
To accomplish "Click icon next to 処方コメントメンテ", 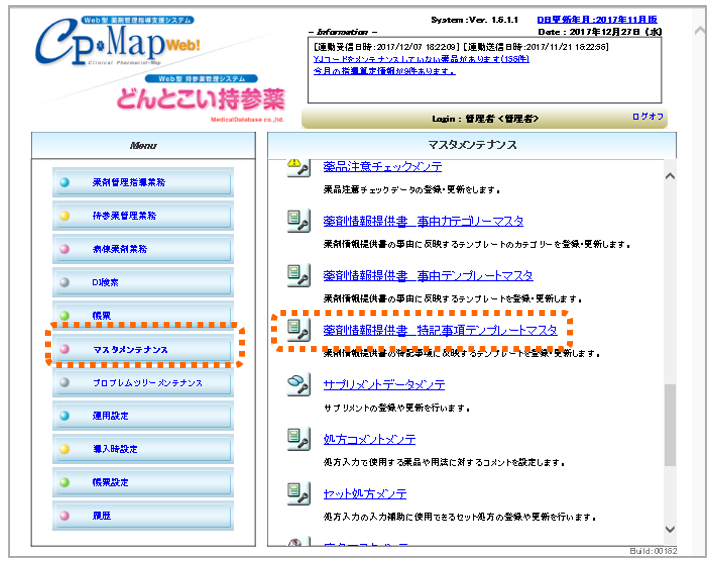I will point(297,439).
